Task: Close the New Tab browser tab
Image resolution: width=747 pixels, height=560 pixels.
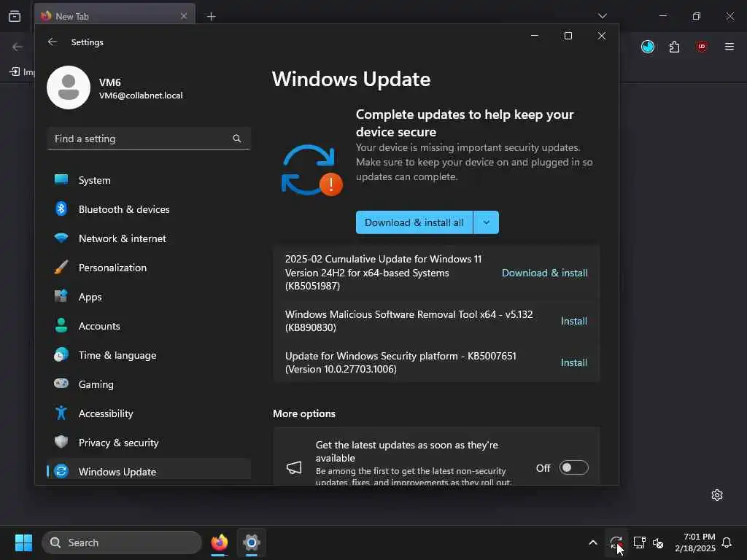Action: (183, 16)
